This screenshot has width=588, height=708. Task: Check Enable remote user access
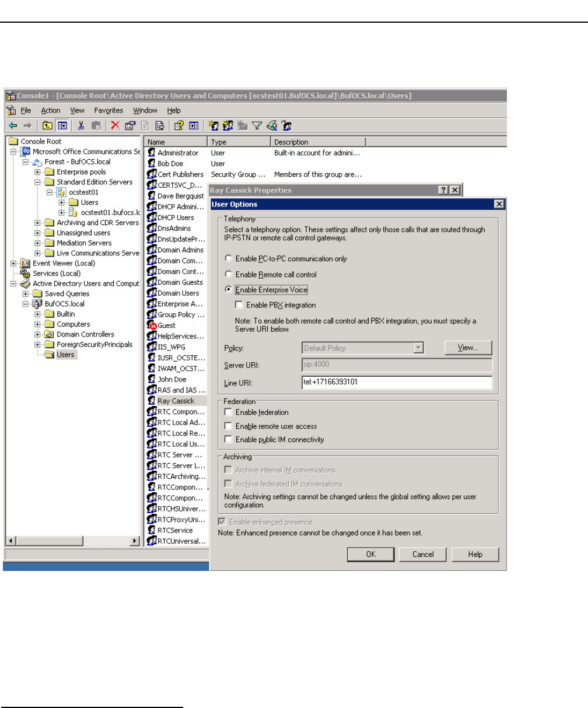(229, 426)
